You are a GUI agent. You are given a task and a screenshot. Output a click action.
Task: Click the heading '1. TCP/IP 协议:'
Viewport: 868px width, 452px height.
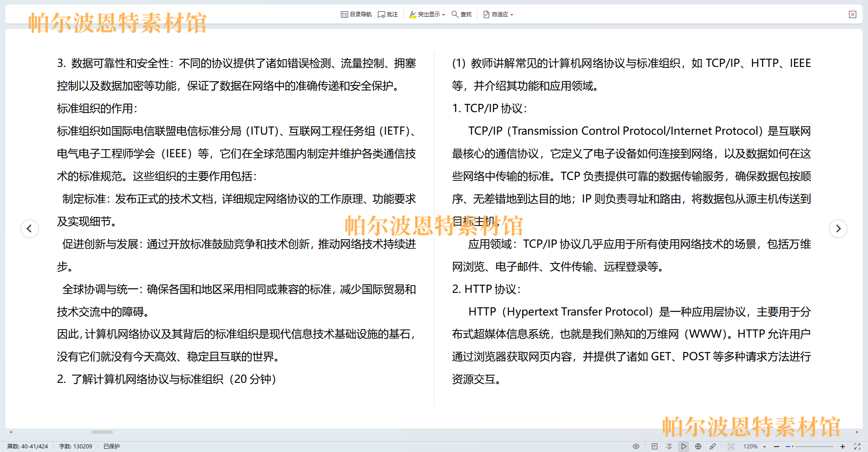point(489,108)
